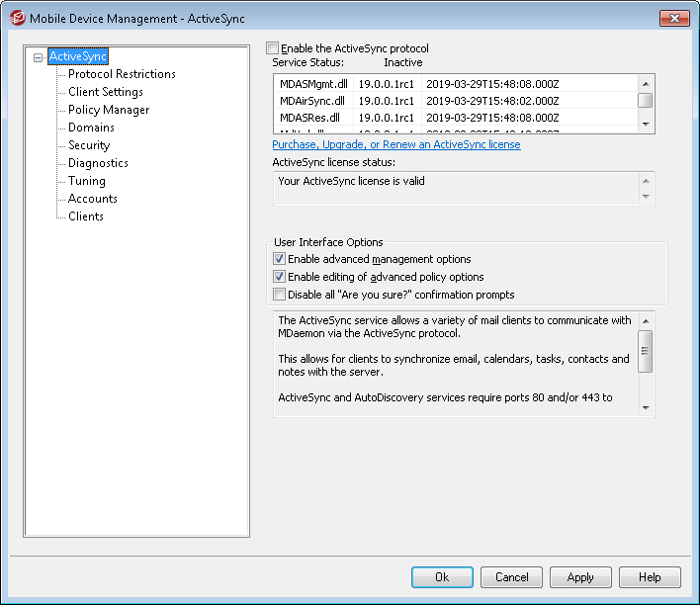The height and width of the screenshot is (605, 700).
Task: Select the MDASRes.dll row
Action: coord(456,118)
